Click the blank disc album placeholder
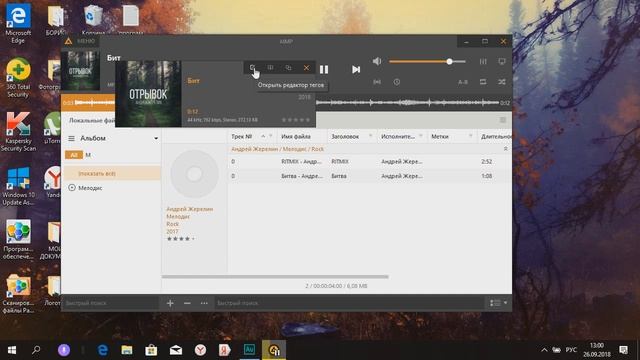Image resolution: width=640 pixels, height=360 pixels. 194,174
